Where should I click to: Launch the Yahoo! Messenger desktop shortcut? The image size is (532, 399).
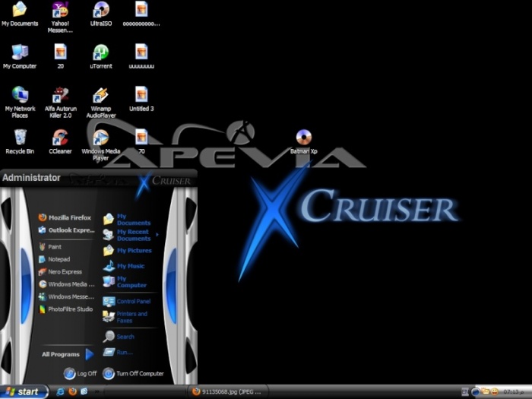point(60,17)
